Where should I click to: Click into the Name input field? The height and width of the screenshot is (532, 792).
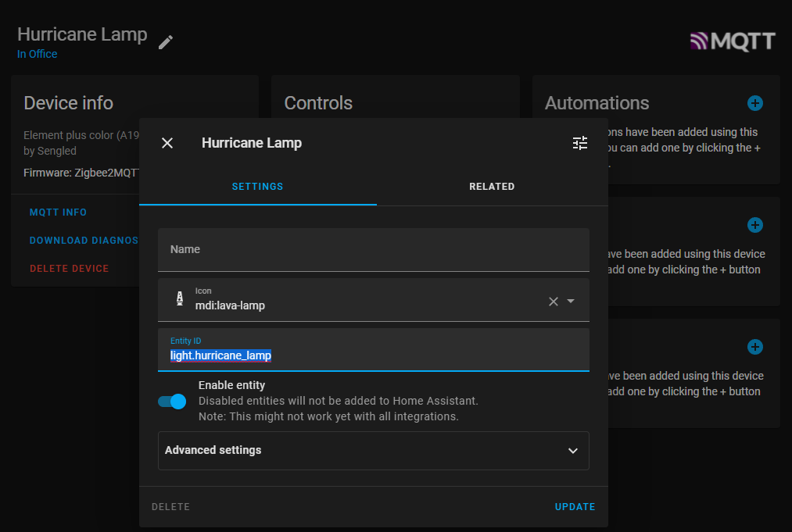click(x=373, y=250)
